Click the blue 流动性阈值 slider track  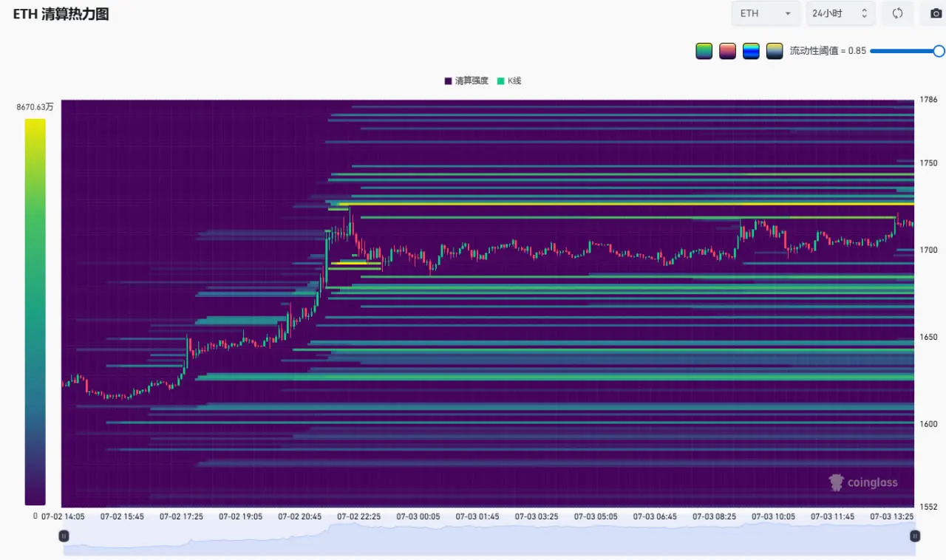pos(902,51)
